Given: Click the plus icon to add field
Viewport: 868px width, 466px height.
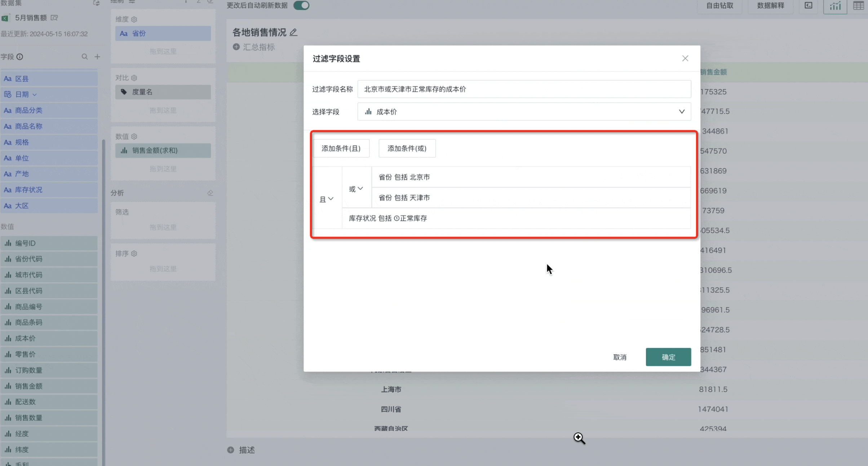Looking at the screenshot, I should point(97,57).
